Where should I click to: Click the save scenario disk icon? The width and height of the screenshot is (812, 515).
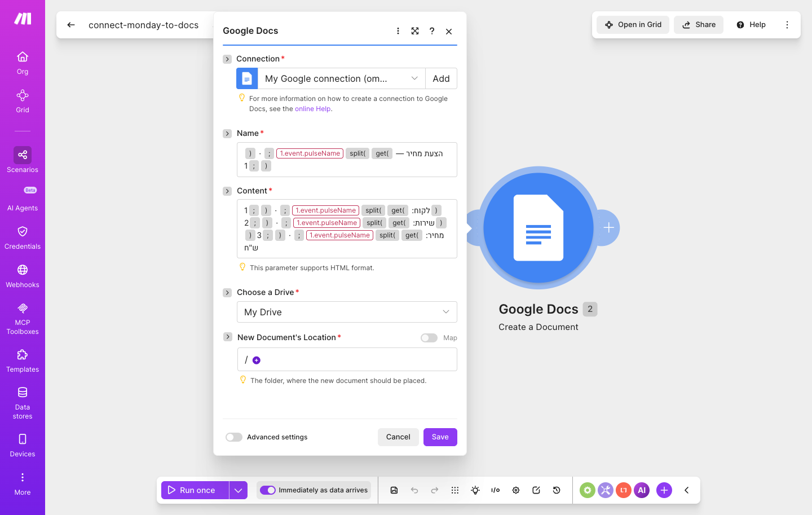[394, 490]
